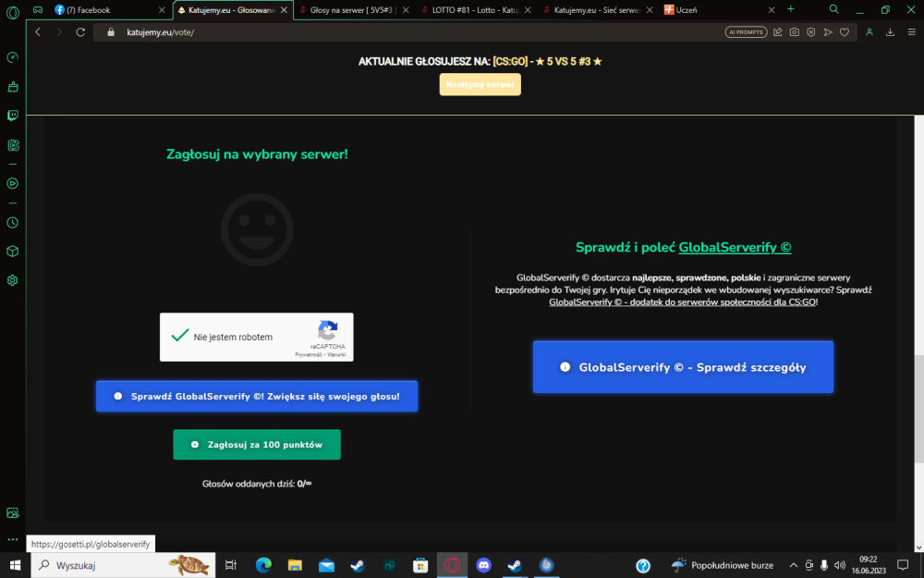Click reCAPTCHA 'Prywatność' link
The height and width of the screenshot is (578, 924).
coord(309,354)
